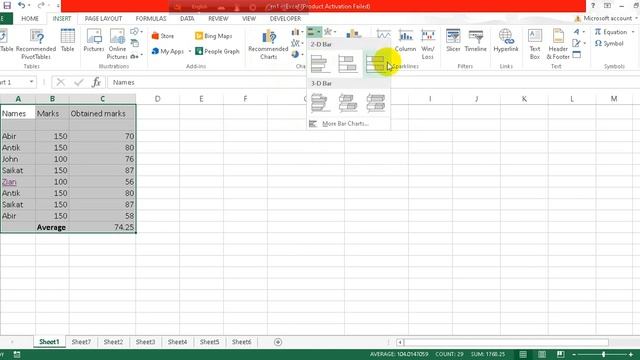Click the Insert Function fx button
Viewport: 640px width, 360px height.
point(96,82)
